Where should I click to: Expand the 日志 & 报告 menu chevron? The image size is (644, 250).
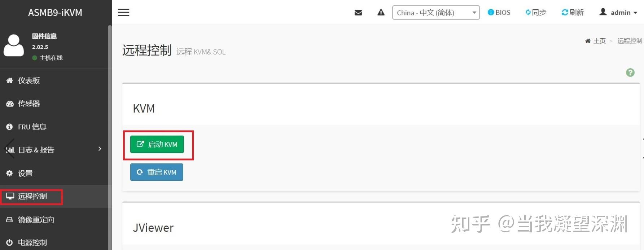click(100, 149)
